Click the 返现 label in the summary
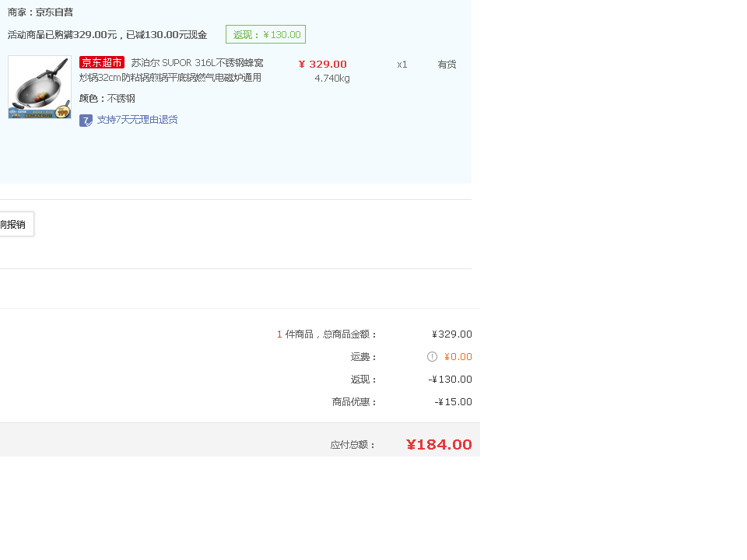The width and height of the screenshot is (747, 560). click(x=364, y=380)
